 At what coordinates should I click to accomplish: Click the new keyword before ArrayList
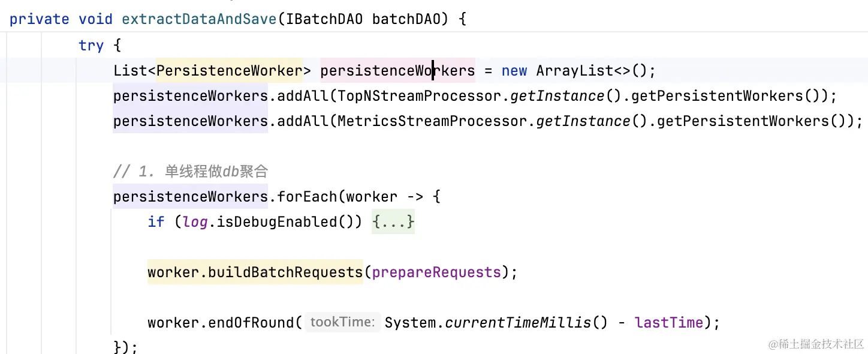coord(514,71)
